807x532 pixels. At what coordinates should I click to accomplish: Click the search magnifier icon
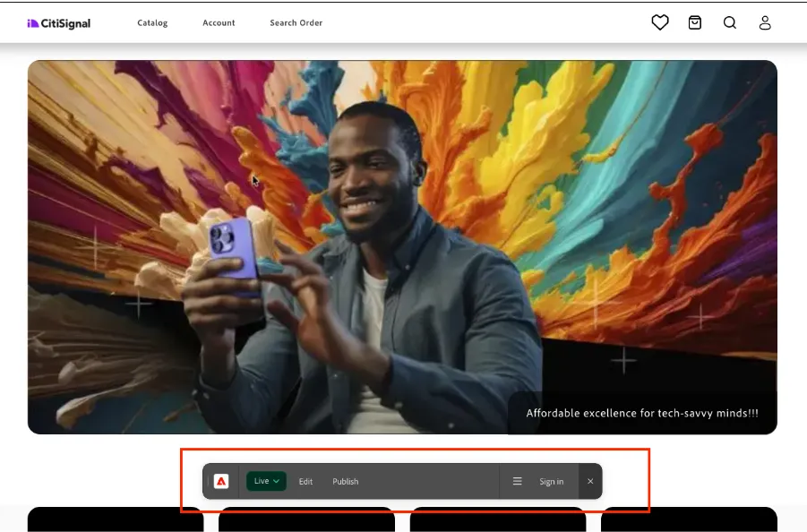coord(730,22)
